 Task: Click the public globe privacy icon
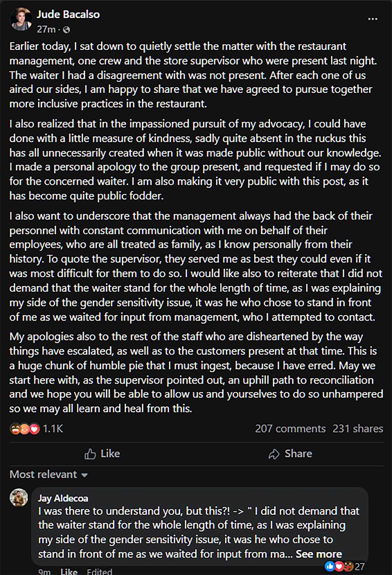(x=66, y=30)
